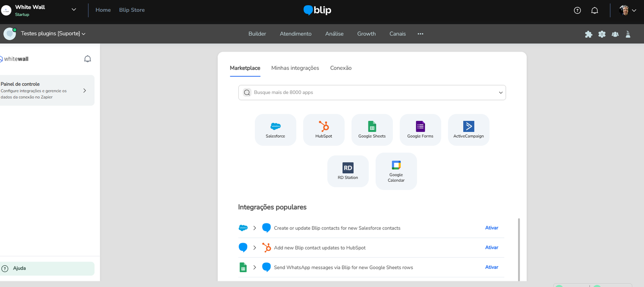Open bot settings gear icon

(x=602, y=34)
